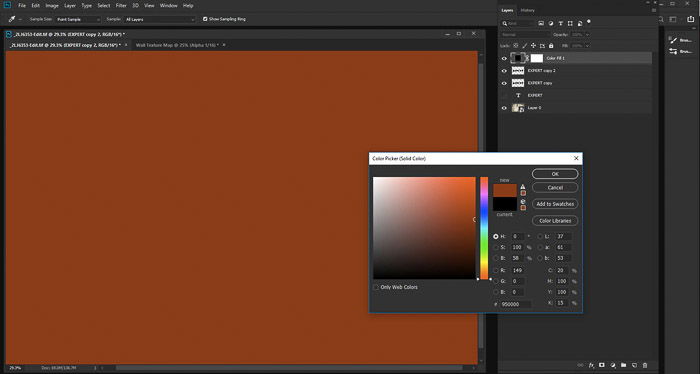
Task: Open the Sample All Layers dropdown
Action: pyautogui.click(x=160, y=19)
